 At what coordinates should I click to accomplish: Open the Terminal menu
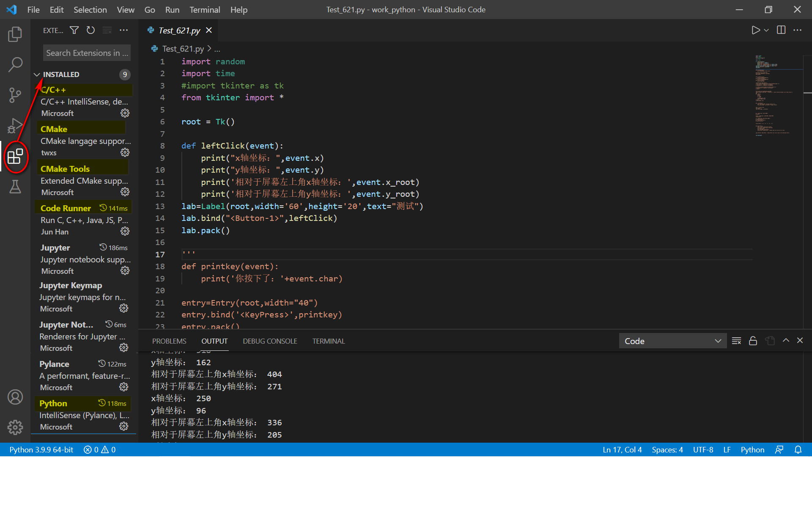point(205,9)
